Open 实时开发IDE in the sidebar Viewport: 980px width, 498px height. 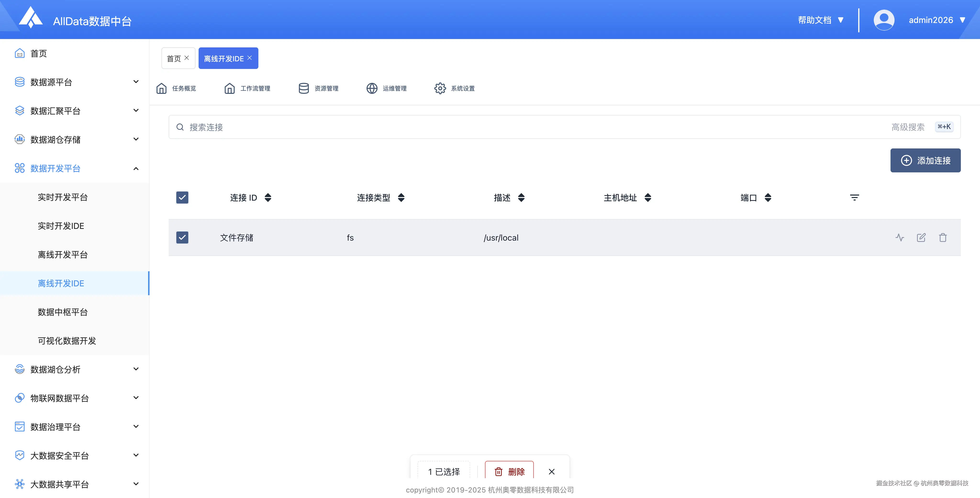tap(61, 226)
